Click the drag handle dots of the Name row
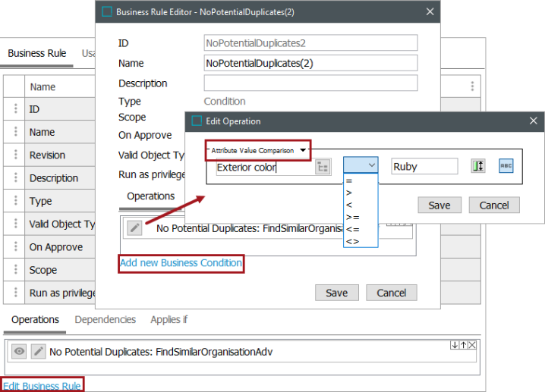Screen dimensions: 545x392 coord(16,132)
